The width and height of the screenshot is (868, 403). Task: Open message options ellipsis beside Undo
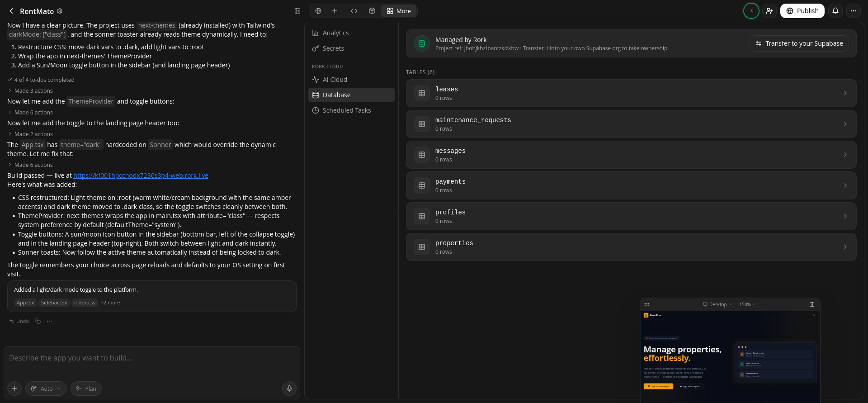49,321
